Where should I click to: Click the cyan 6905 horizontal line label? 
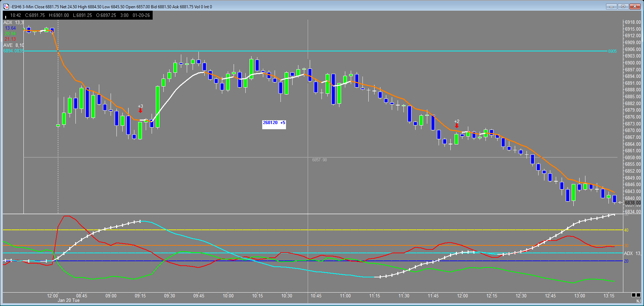(612, 51)
